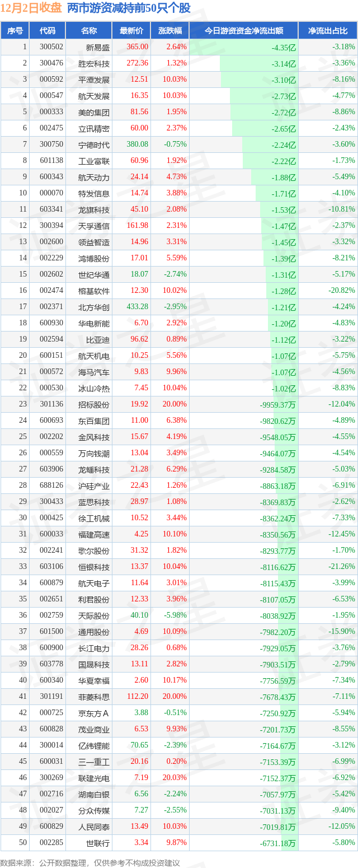Click stock name 分众传媒
The width and height of the screenshot is (358, 868).
pos(94,811)
